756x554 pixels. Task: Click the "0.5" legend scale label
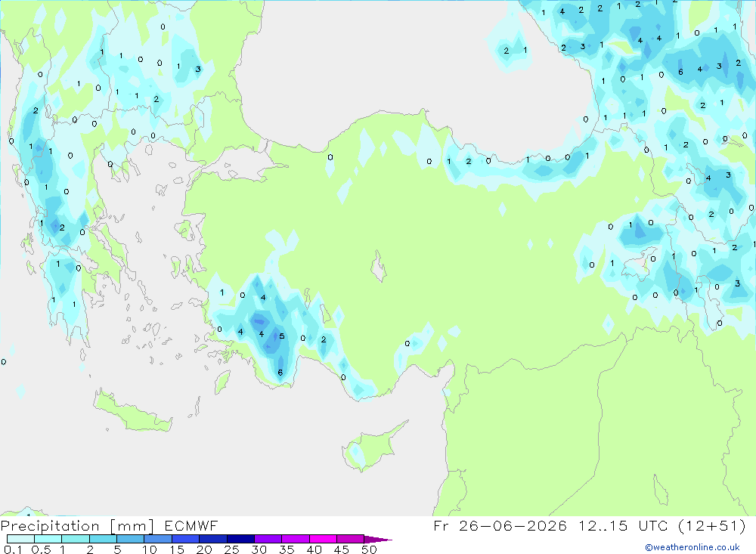41,549
